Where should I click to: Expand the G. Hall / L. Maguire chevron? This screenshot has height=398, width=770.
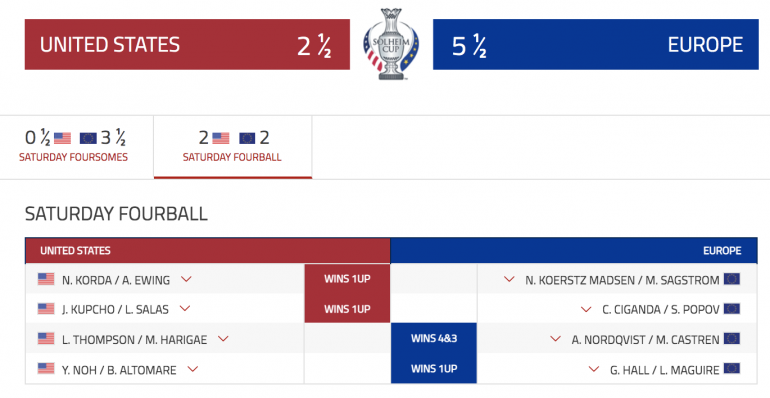[594, 369]
